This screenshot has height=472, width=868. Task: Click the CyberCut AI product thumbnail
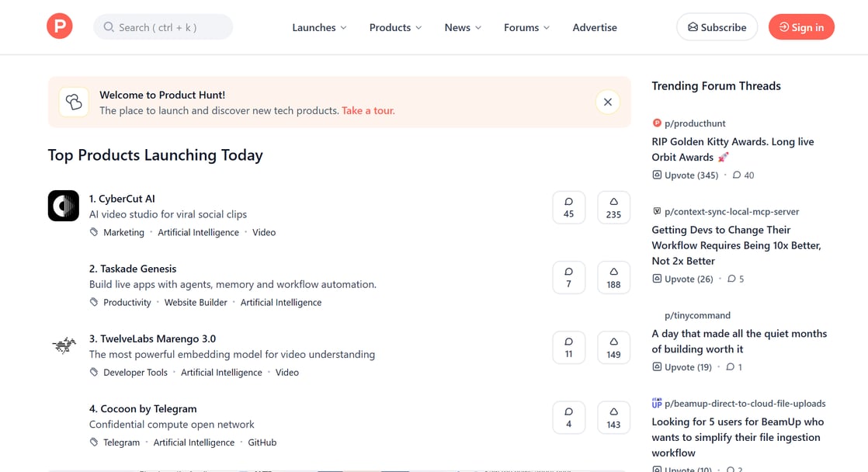tap(64, 206)
